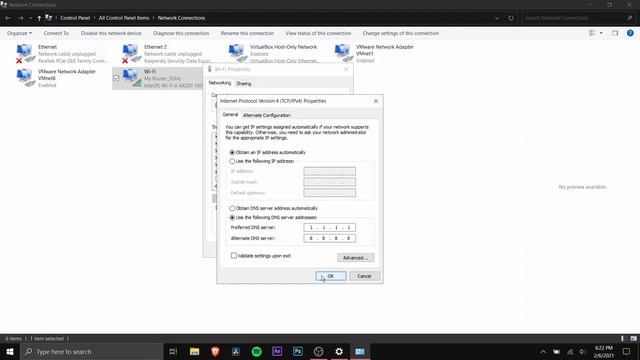640x360 pixels.
Task: Select the VirtualBox Host-Only Network adapter icon
Action: 237,53
